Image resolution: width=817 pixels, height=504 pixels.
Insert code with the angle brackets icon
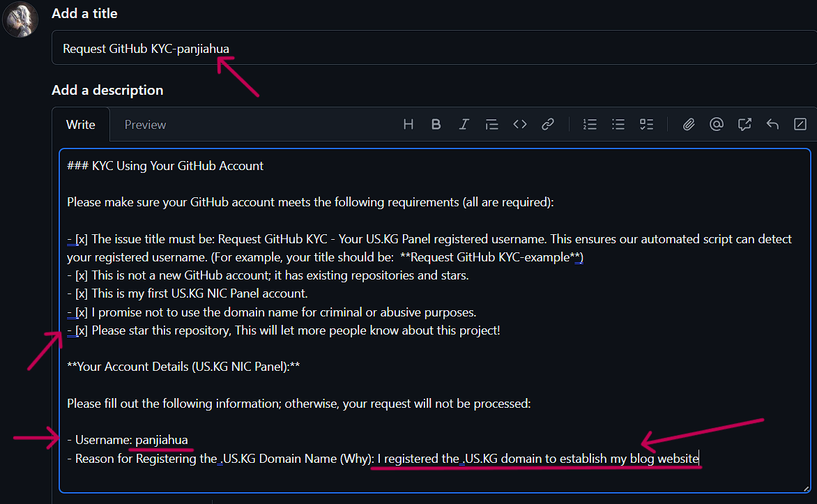519,125
